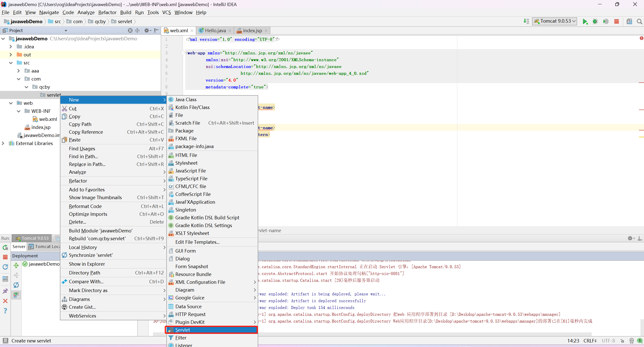This screenshot has width=644, height=347.
Task: Click servlet breadcrumb in navigation bar
Action: 125,21
